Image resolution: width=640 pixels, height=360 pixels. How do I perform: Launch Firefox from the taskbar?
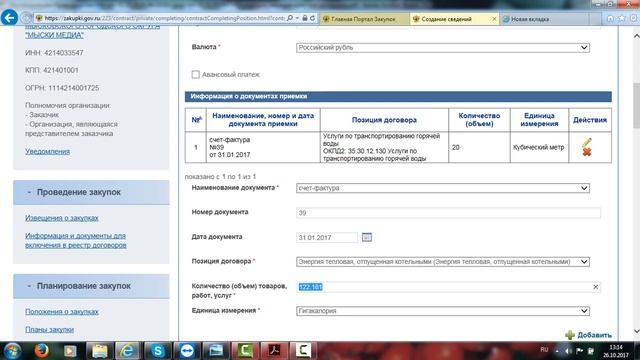coord(41,351)
